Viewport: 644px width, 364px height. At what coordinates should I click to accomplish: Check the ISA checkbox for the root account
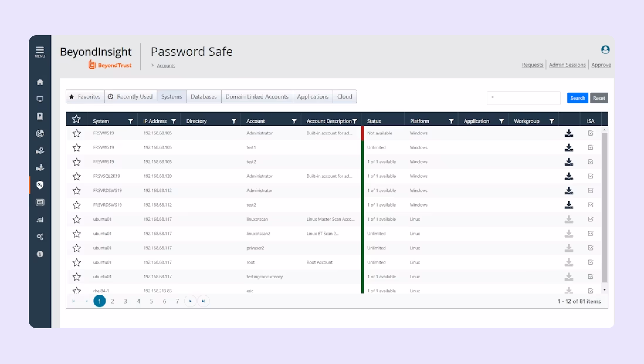pos(590,262)
